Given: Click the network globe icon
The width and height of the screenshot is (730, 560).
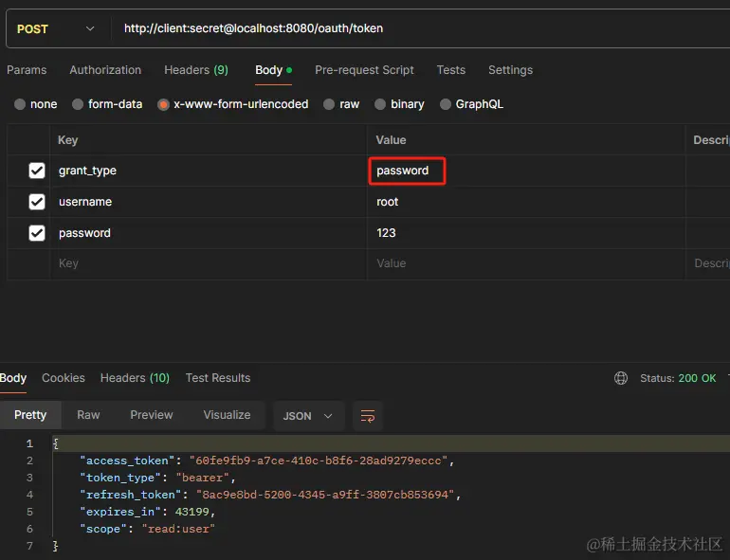Looking at the screenshot, I should click(621, 378).
